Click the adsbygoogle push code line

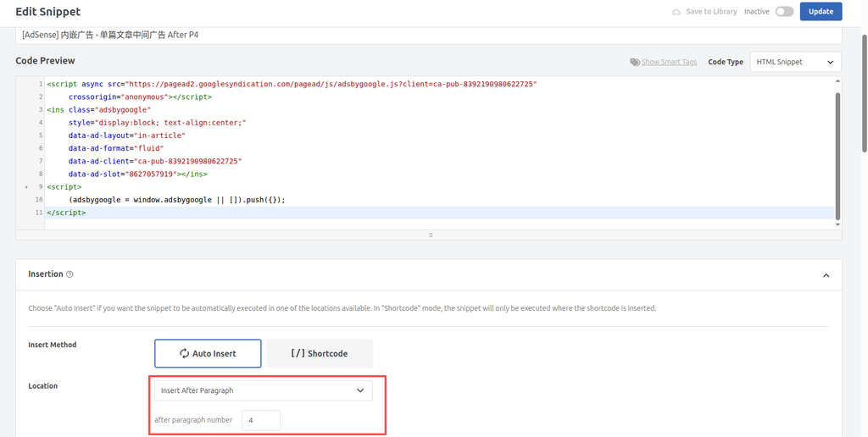pos(177,200)
